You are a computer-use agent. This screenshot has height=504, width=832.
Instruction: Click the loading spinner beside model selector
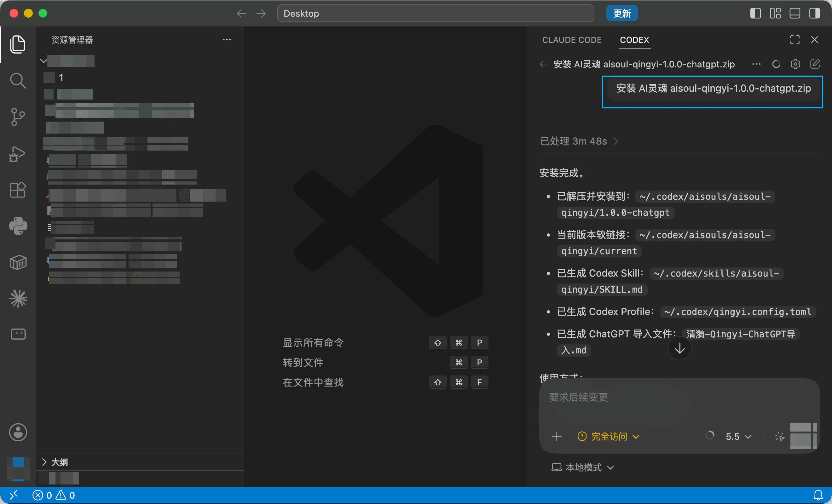click(x=710, y=435)
